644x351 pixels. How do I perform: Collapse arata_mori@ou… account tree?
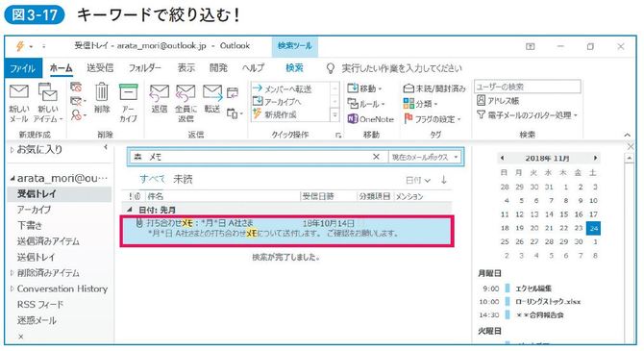(x=12, y=178)
